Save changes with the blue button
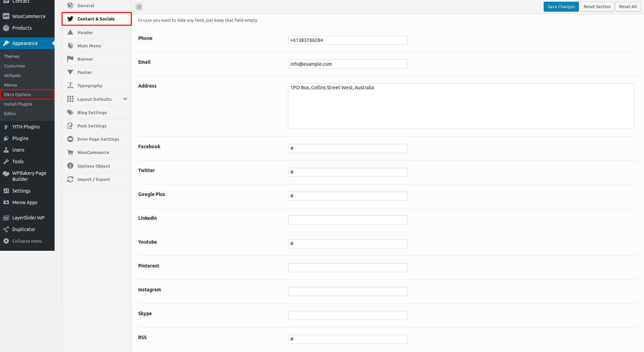This screenshot has height=352, width=644. [x=561, y=6]
